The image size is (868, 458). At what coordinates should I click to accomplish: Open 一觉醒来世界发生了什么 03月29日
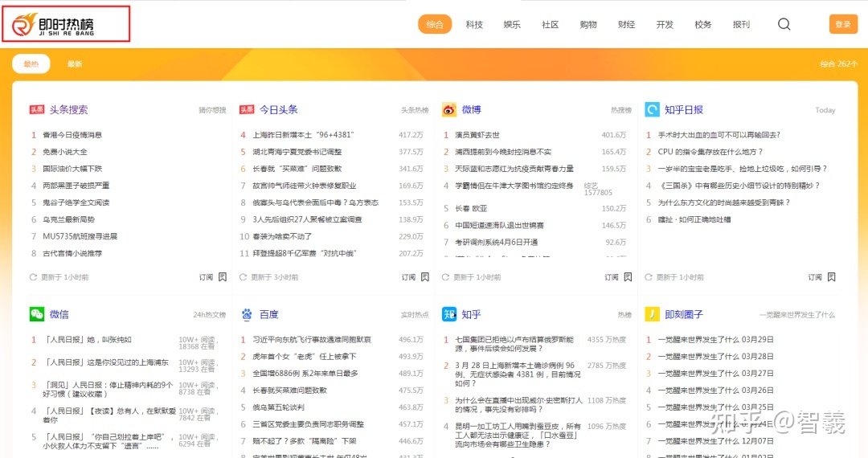716,340
